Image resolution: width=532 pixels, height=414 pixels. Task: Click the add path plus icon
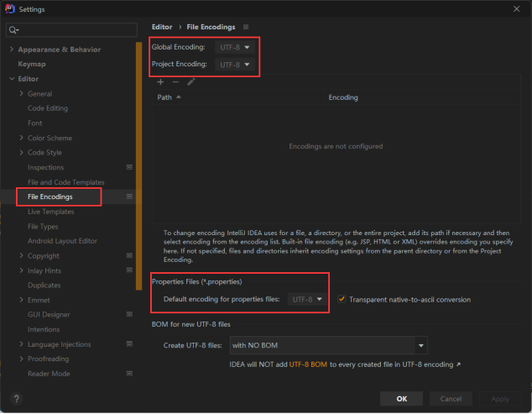pyautogui.click(x=160, y=81)
